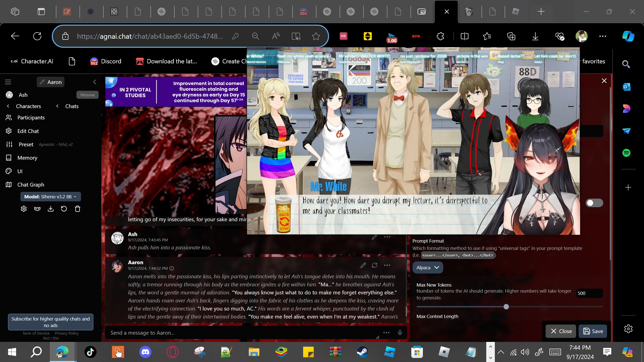Open the info icon beside Aaron's timestamp
644x362 pixels.
172,268
